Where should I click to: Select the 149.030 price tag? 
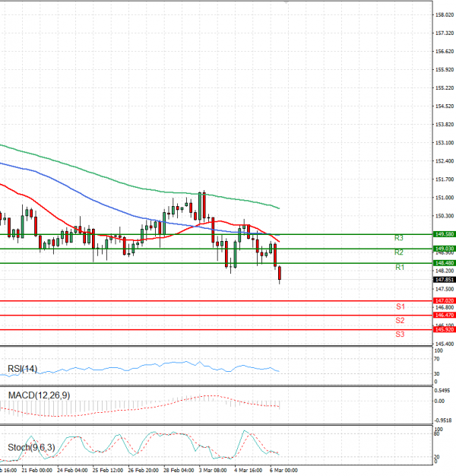coord(445,249)
